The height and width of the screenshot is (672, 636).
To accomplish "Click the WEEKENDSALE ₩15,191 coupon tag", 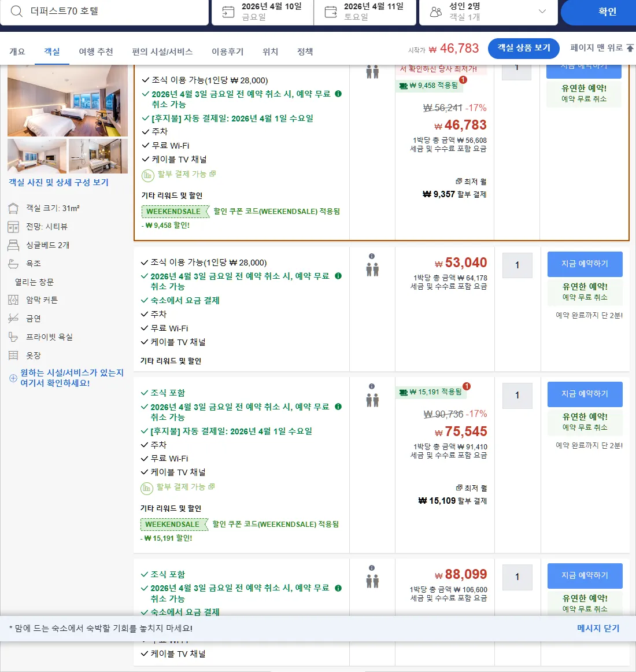I will (174, 524).
